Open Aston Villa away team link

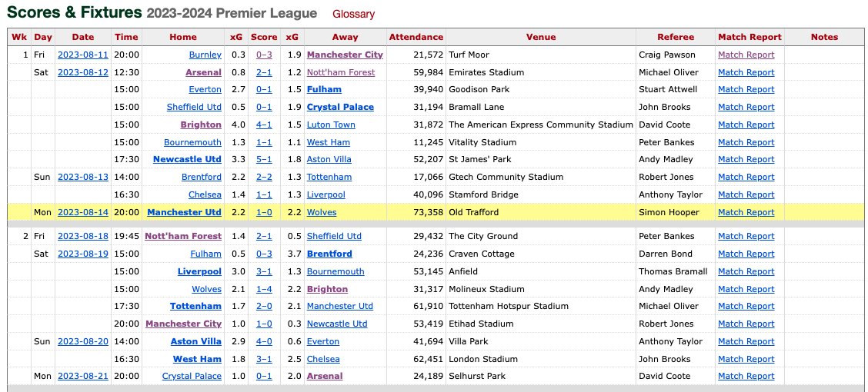(x=329, y=159)
